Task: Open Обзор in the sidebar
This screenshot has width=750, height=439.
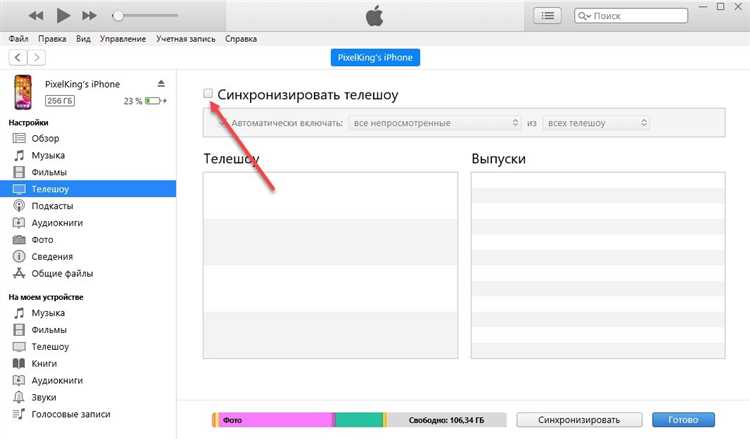Action: pyautogui.click(x=47, y=138)
